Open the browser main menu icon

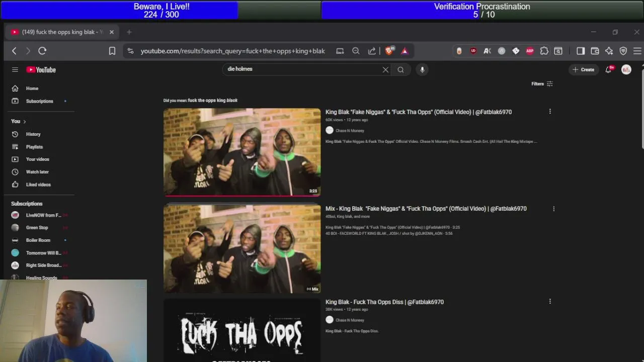pos(637,51)
